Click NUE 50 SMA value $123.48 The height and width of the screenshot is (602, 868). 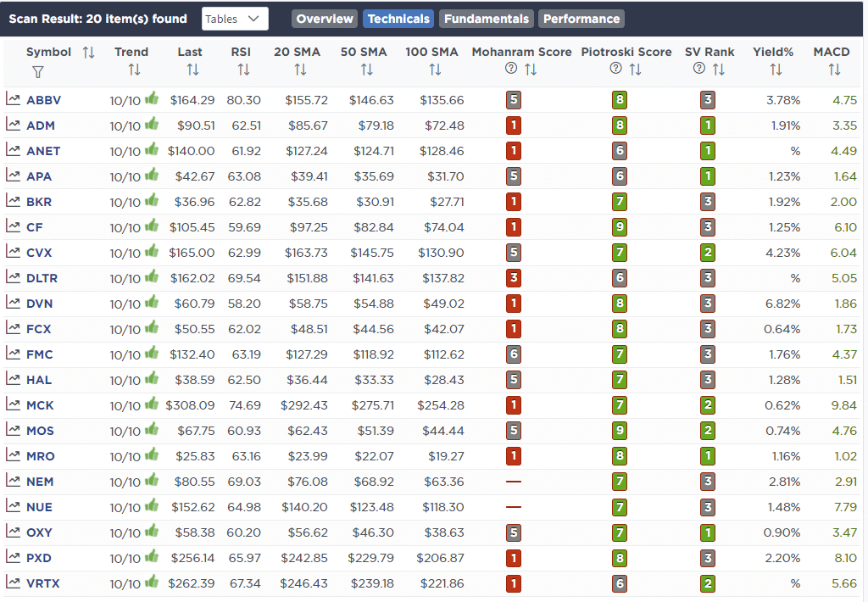tap(371, 507)
